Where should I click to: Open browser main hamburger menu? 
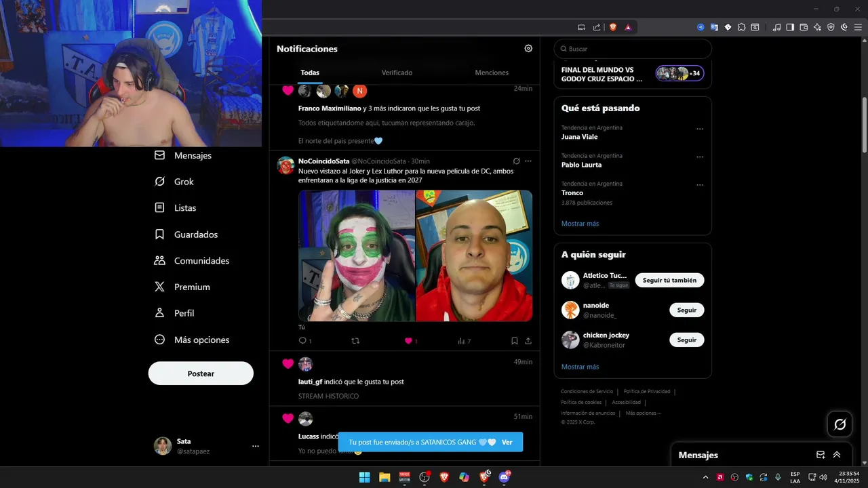(858, 27)
